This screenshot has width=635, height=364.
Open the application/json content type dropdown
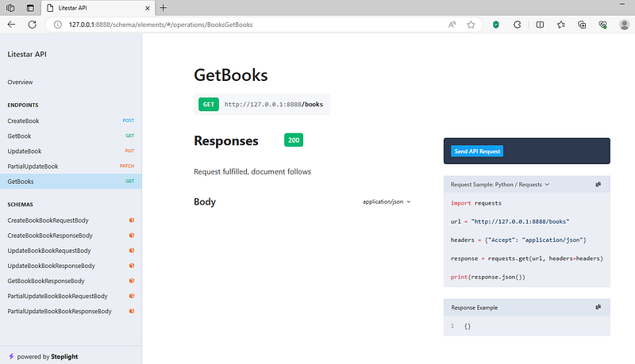pos(387,201)
